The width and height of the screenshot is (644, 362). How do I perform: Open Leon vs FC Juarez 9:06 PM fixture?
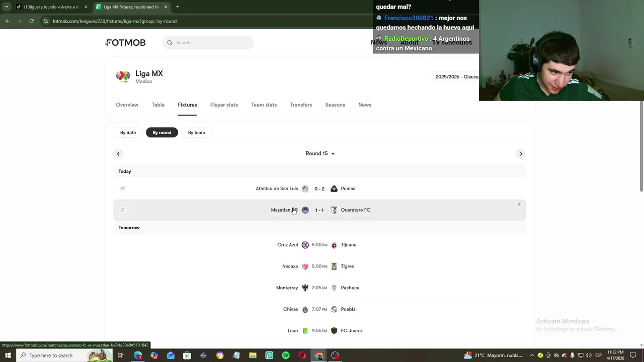point(319,331)
